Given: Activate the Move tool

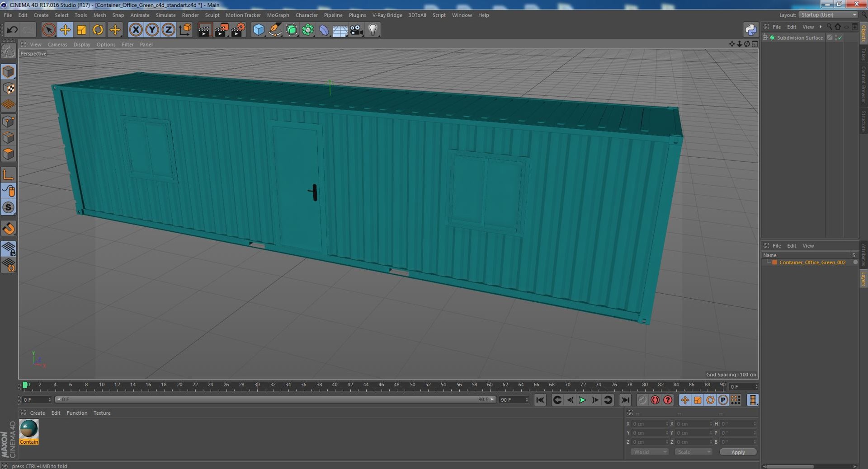Looking at the screenshot, I should click(x=65, y=30).
